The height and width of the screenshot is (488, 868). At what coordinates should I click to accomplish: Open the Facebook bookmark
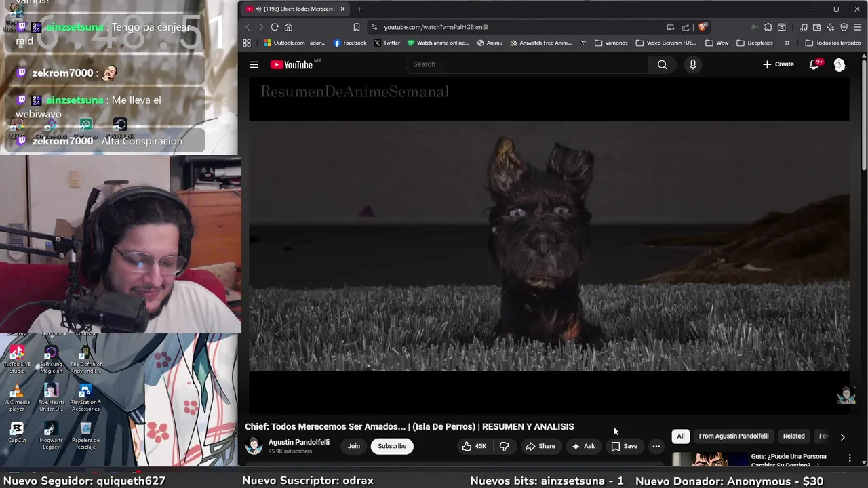tap(350, 43)
